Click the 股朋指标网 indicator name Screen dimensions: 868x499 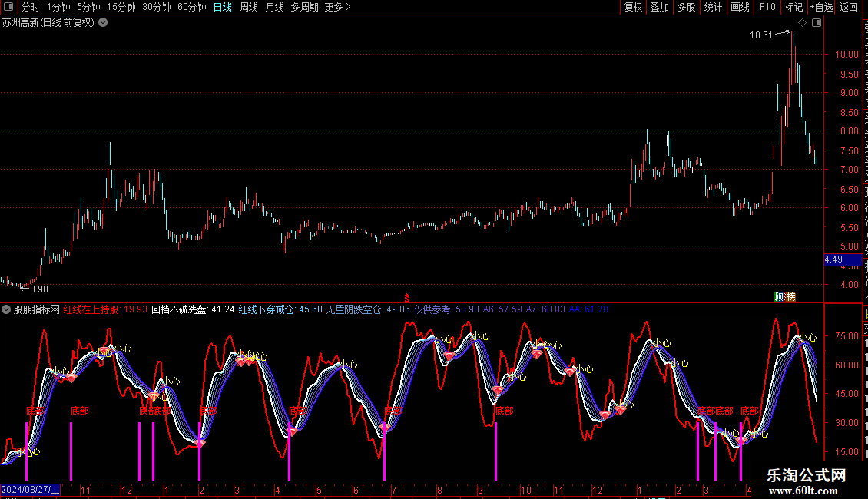point(37,310)
